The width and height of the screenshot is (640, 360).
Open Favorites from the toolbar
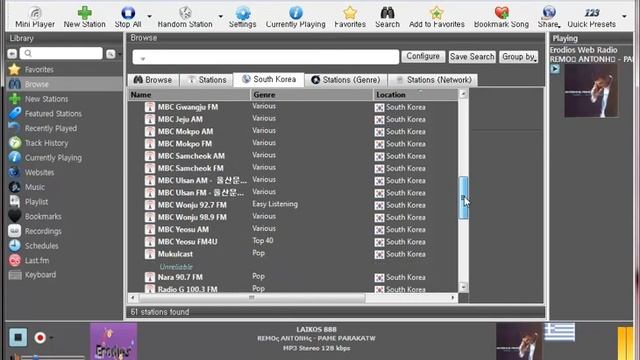[350, 17]
